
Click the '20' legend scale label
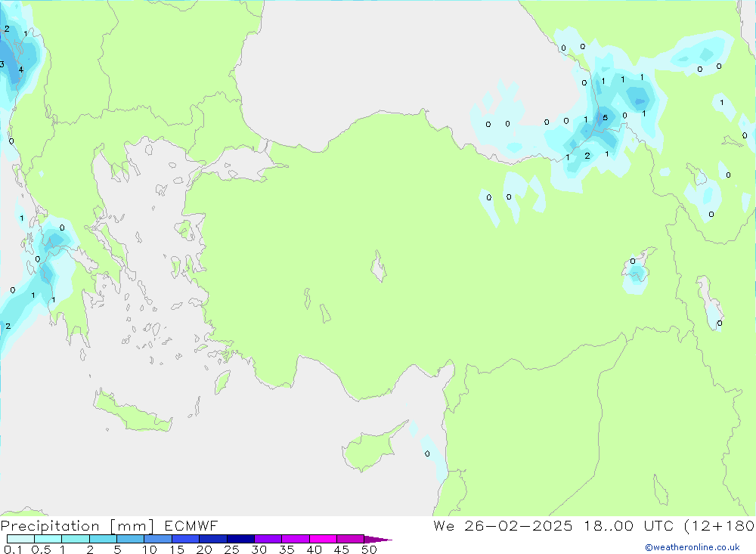(x=204, y=549)
